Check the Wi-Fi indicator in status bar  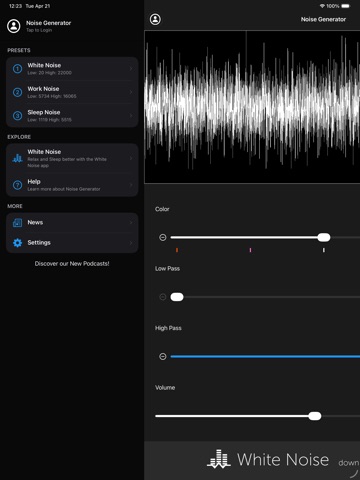322,6
